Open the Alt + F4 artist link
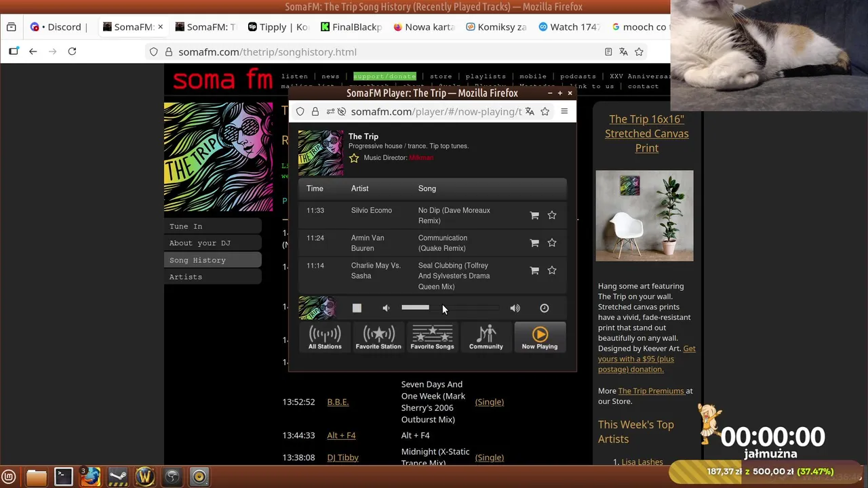 (341, 435)
